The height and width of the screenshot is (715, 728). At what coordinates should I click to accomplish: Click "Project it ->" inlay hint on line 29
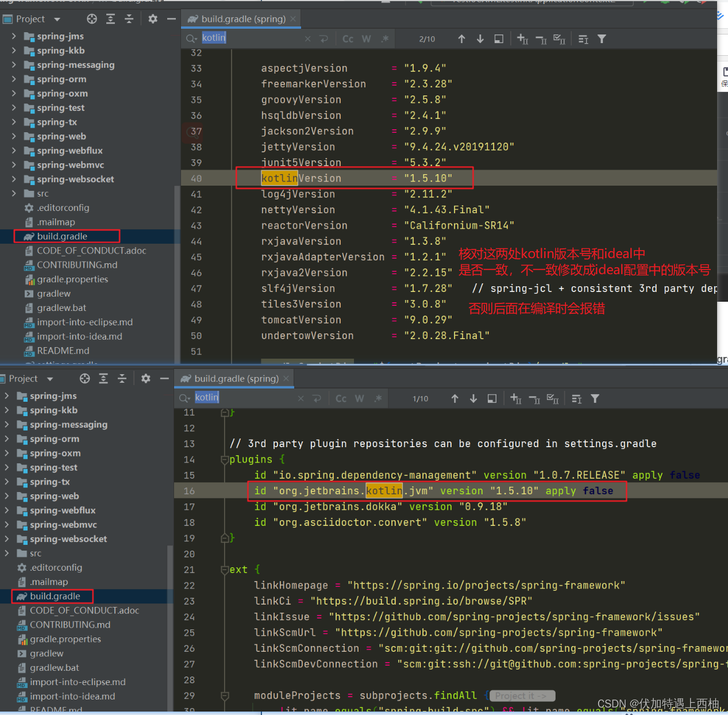tap(521, 696)
